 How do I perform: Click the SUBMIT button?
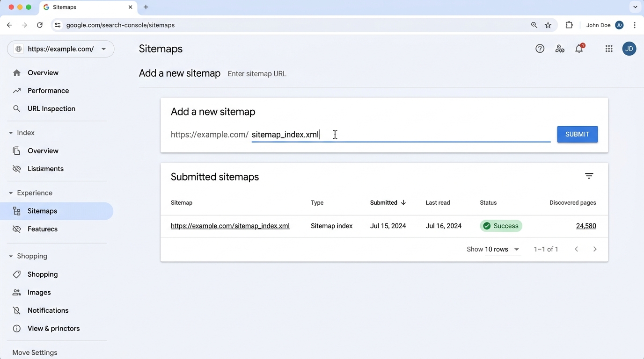pyautogui.click(x=577, y=134)
